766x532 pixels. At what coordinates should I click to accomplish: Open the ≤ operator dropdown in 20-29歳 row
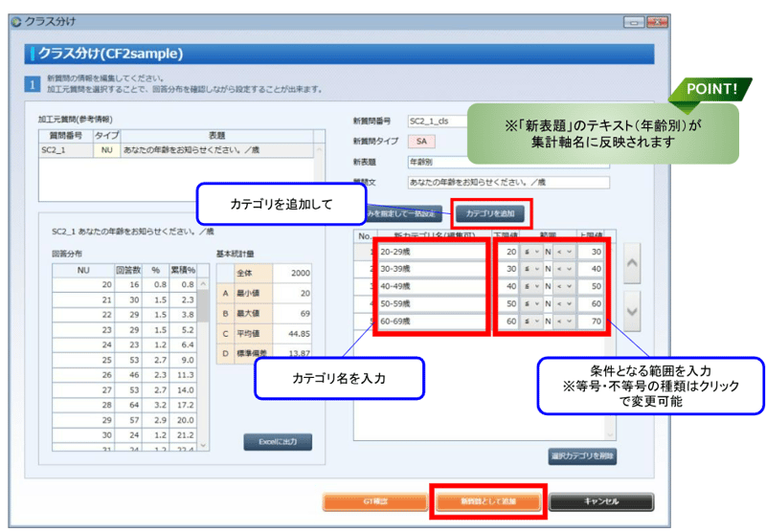pyautogui.click(x=531, y=252)
